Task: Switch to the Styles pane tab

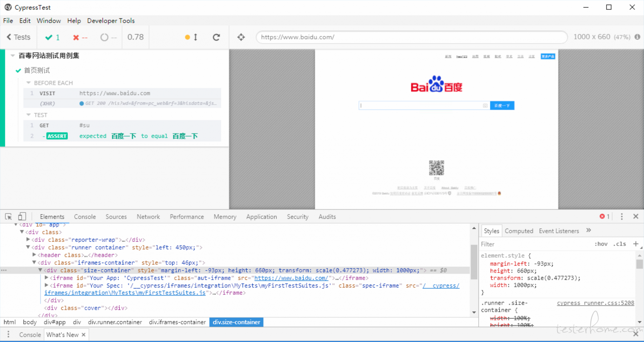Action: point(491,231)
